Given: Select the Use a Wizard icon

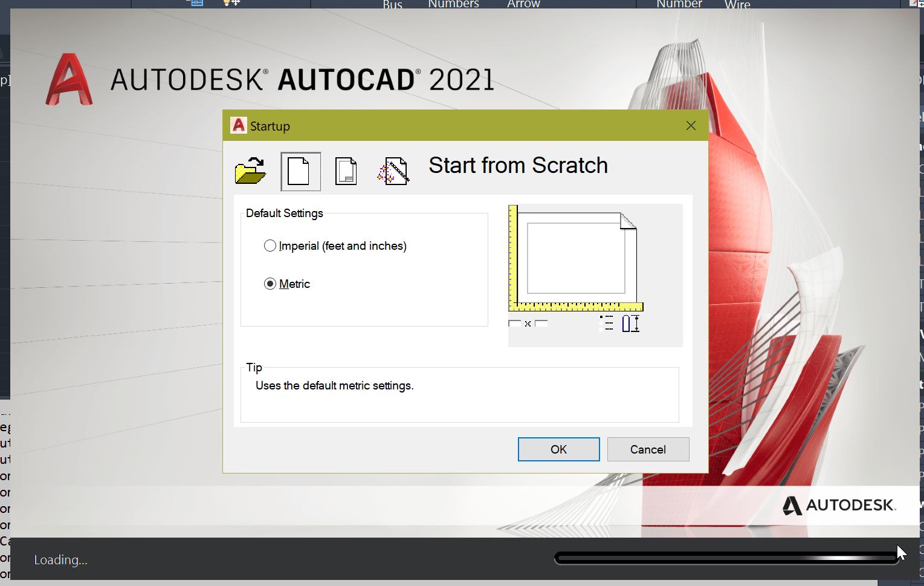Looking at the screenshot, I should [393, 171].
